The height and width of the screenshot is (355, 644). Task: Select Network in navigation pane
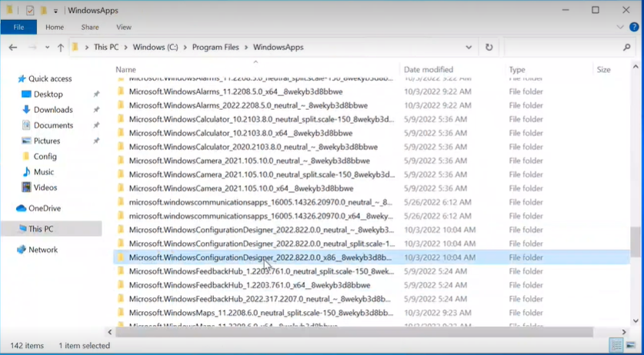pyautogui.click(x=43, y=250)
